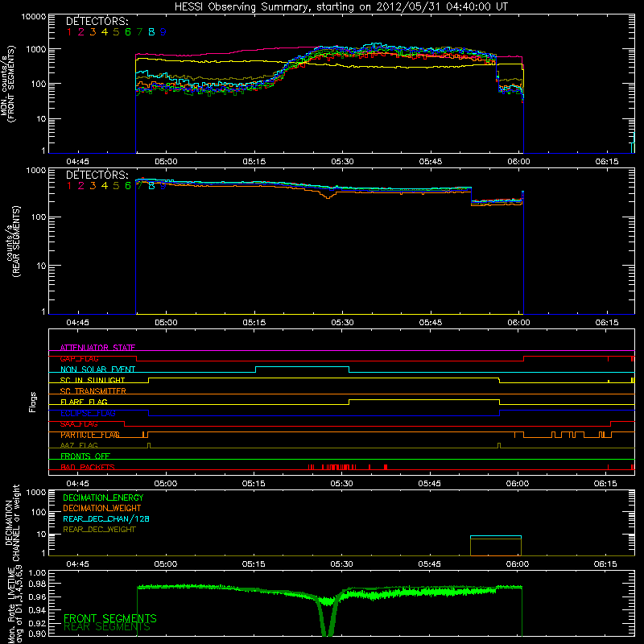The width and height of the screenshot is (644, 644).
Task: Select yellow detector 4 in front segments legend
Action: (105, 32)
